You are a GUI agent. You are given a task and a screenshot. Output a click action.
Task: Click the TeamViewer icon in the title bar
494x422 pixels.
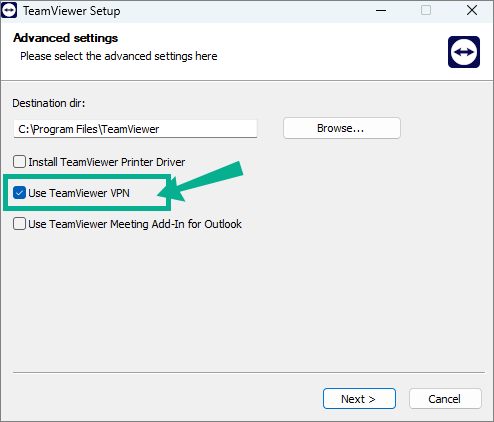[9, 10]
